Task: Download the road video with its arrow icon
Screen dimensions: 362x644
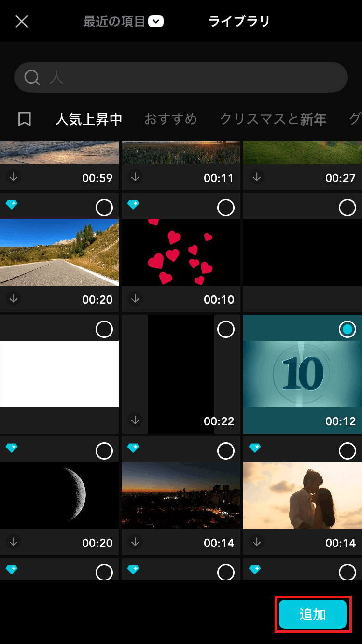Action: 14,299
